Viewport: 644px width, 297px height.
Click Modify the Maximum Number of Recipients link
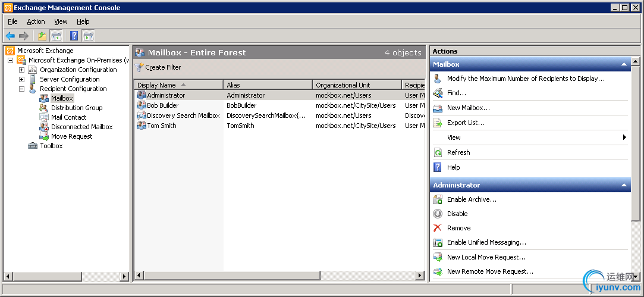[526, 79]
